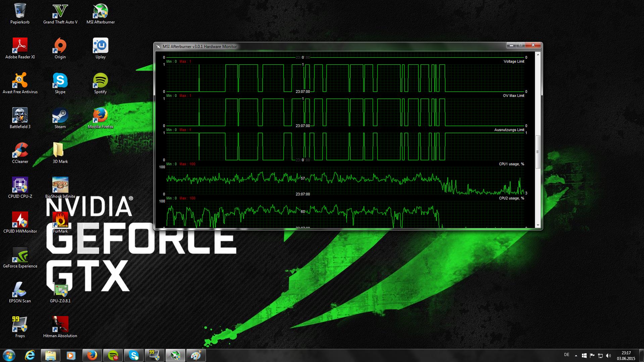This screenshot has height=362, width=644.
Task: Open Windows Explorer taskbar button
Action: coord(50,355)
